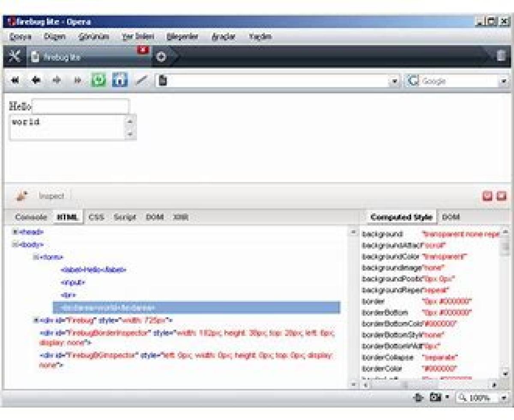Open the address bar dropdown arrow

pos(395,81)
